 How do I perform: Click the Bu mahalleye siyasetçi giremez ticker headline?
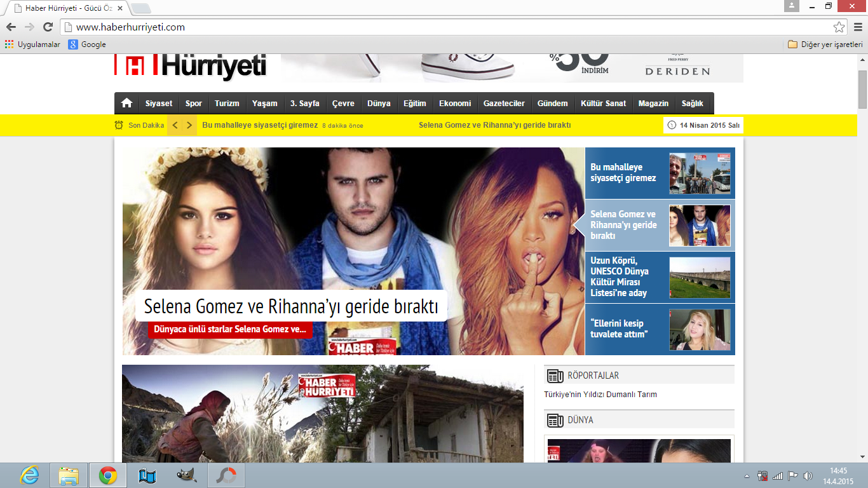pos(260,125)
